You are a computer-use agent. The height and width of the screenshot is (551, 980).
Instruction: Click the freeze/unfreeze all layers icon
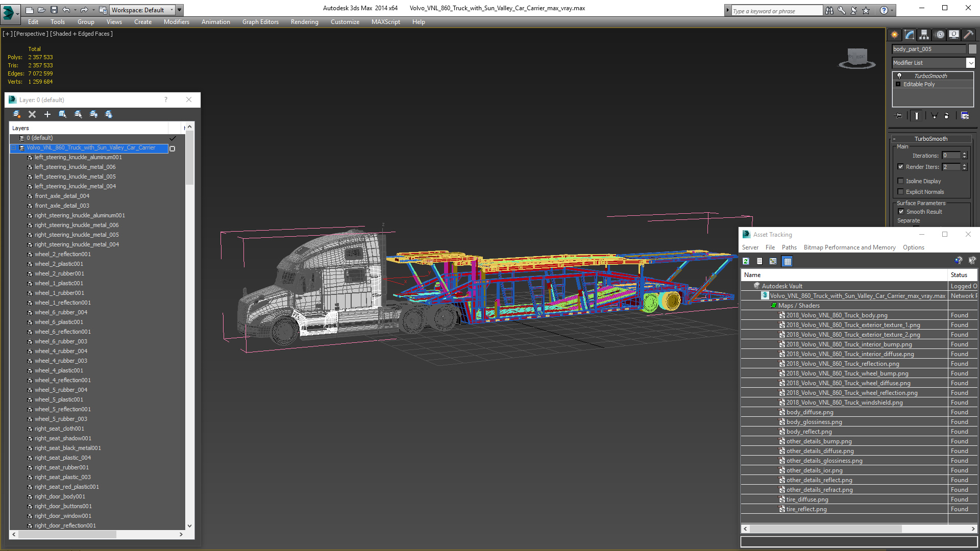point(109,114)
